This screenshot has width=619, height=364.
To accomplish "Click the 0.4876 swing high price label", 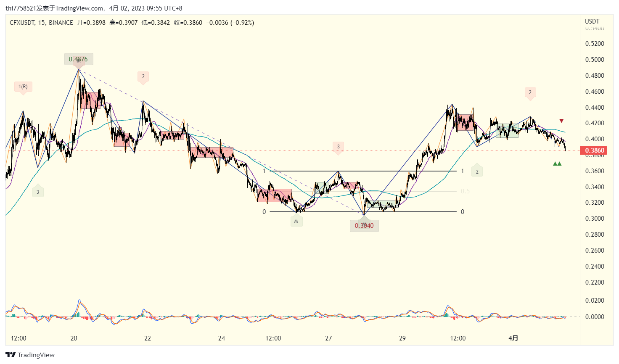I will pos(79,59).
